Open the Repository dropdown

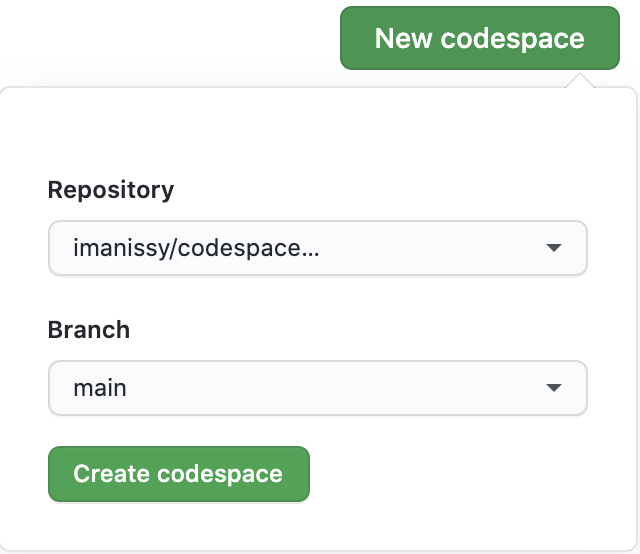(317, 248)
